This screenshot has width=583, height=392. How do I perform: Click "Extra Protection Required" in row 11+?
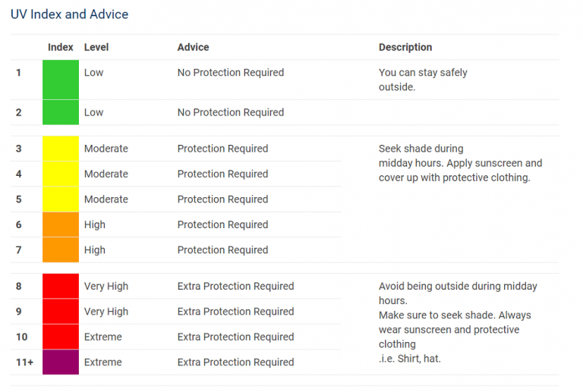pos(235,362)
